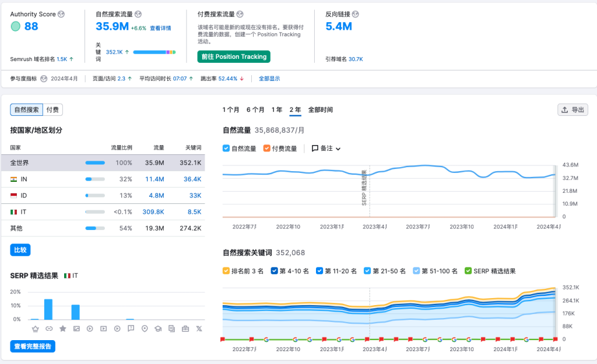597x364 pixels.
Task: Toggle the 第 11-20 名 checkbox
Action: pyautogui.click(x=319, y=271)
